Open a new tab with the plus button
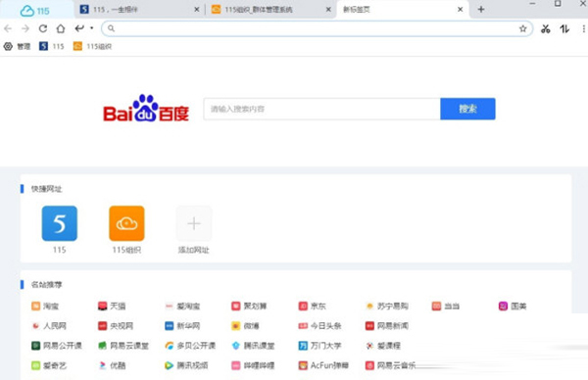Viewport: 588px width, 380px height. [x=481, y=10]
